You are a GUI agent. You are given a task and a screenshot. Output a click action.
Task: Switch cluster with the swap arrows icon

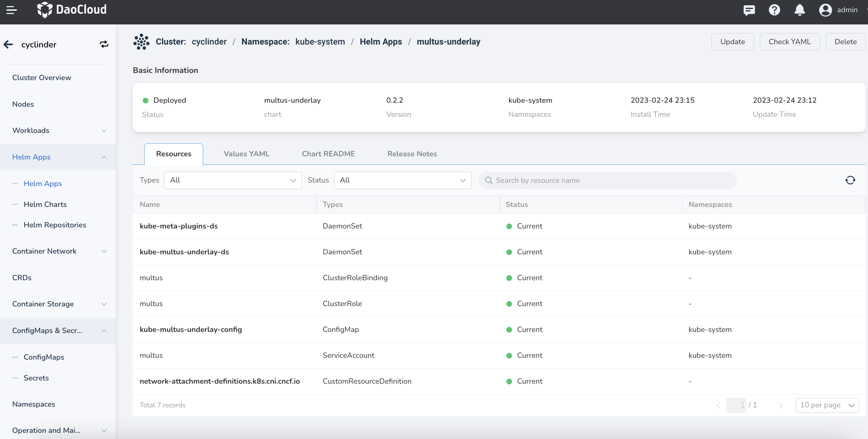[x=104, y=44]
